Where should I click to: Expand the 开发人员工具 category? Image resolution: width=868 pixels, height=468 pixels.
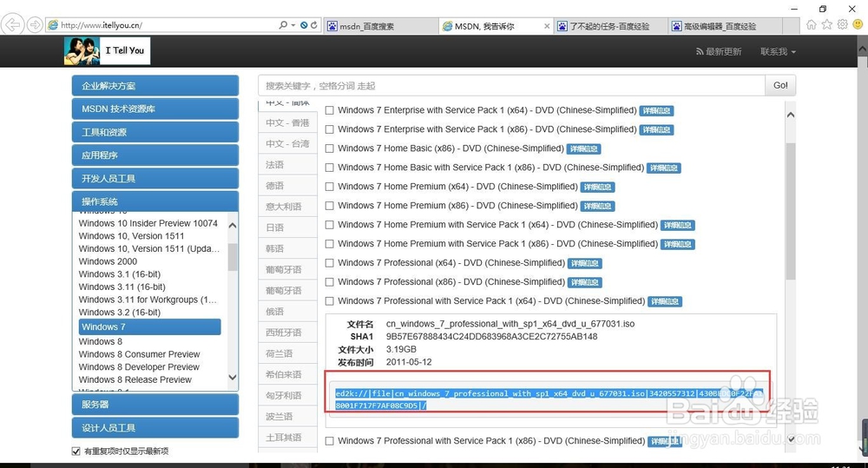click(155, 178)
